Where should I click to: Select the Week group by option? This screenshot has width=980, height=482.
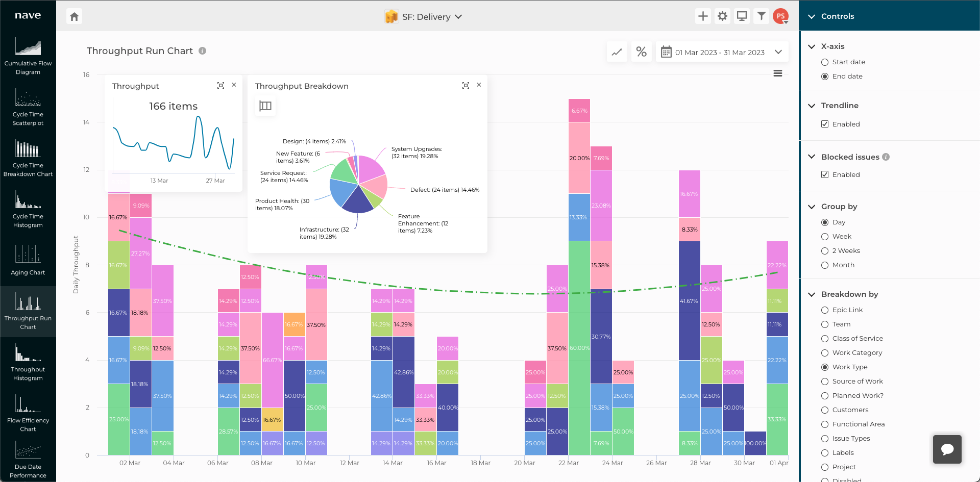pyautogui.click(x=825, y=237)
